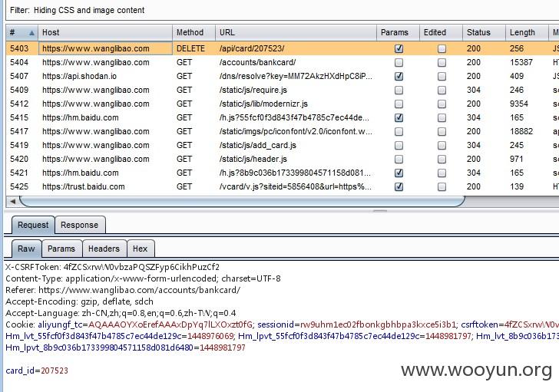559x392 pixels.
Task: Select request 5404 /accounts/bankcard/
Action: [283, 62]
